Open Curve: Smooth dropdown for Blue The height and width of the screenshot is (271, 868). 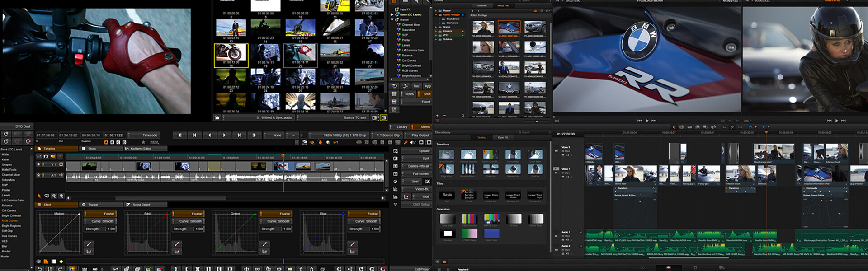363,221
